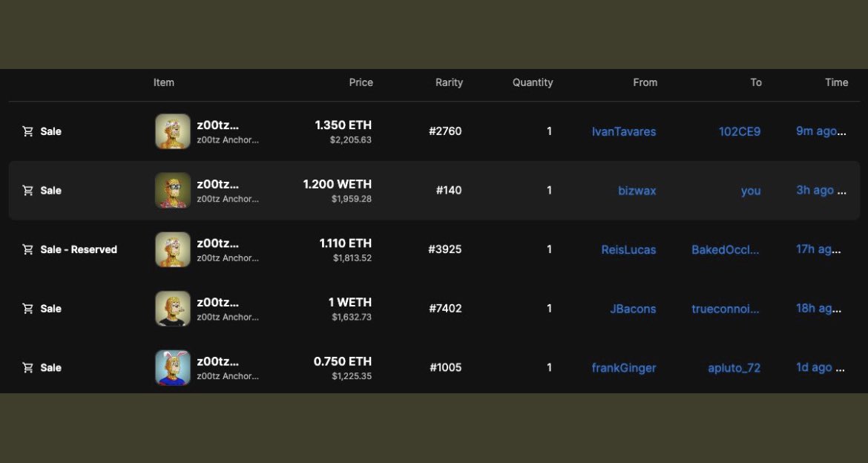Click the Time column header
The image size is (868, 463).
[x=836, y=82]
